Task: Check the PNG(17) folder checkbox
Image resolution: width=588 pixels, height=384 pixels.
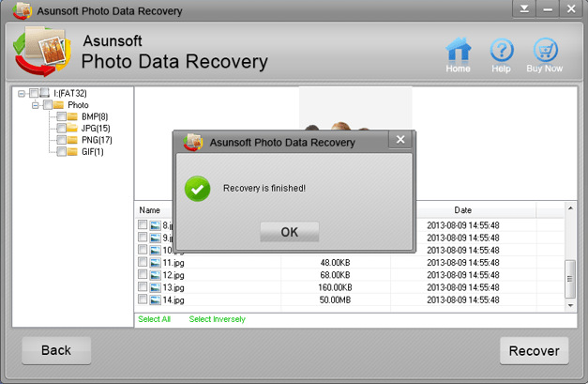Action: 61,140
